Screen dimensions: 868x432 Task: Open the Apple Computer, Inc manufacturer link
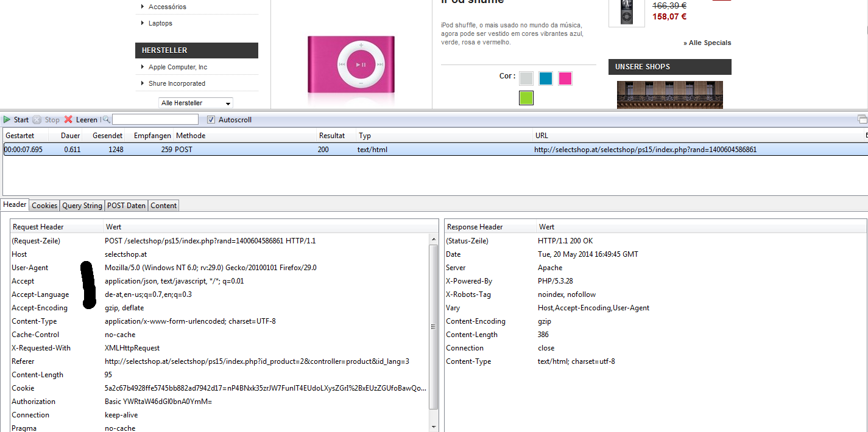[178, 67]
